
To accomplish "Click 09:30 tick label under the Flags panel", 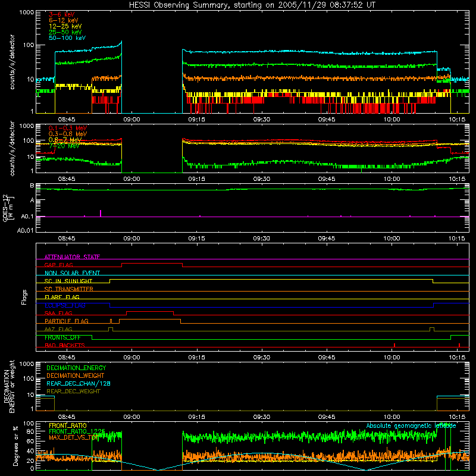I will coord(262,358).
